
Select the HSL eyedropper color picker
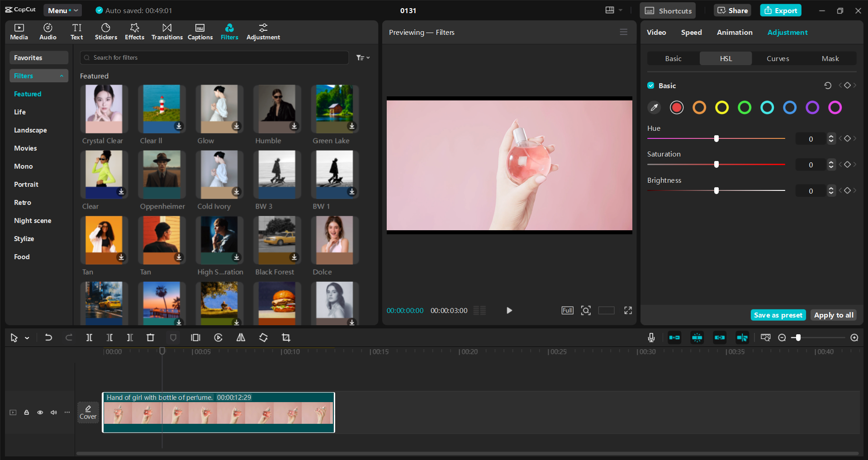tap(654, 108)
